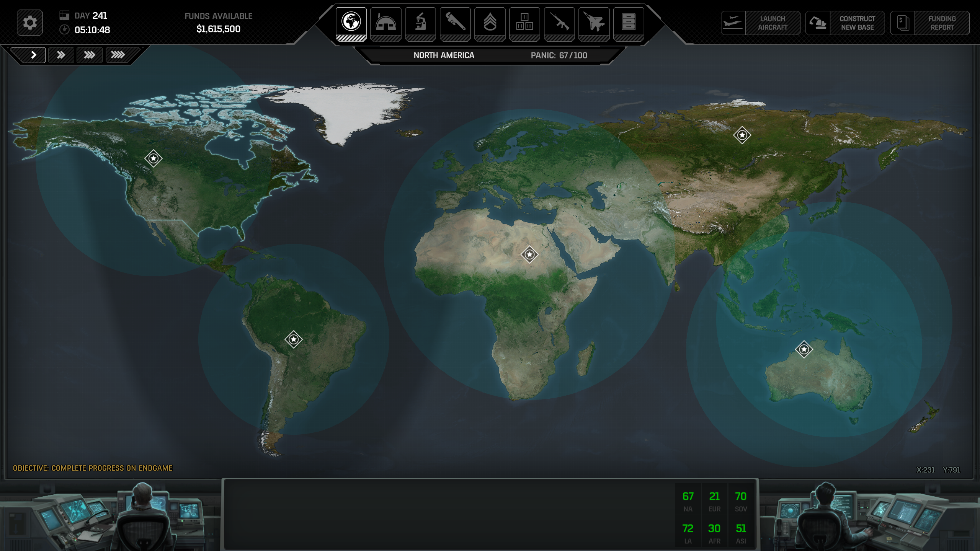Click the funding report dollar document icon

903,23
